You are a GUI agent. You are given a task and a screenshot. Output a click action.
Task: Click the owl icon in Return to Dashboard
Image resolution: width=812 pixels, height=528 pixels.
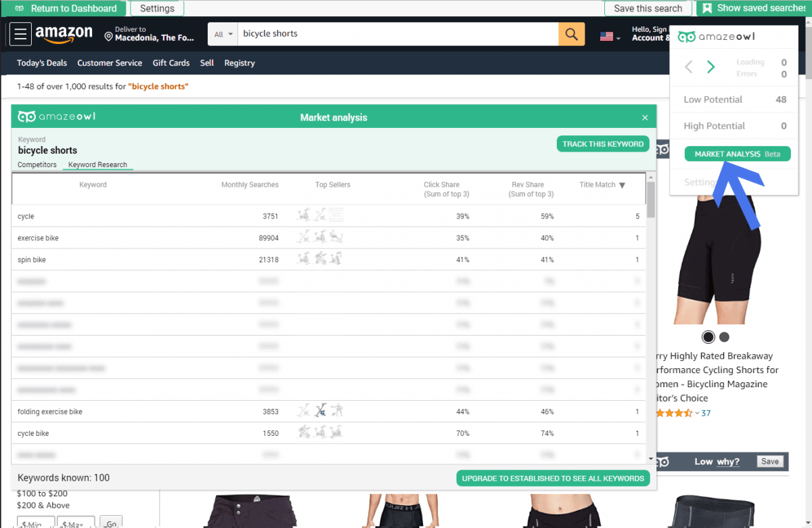(20, 8)
